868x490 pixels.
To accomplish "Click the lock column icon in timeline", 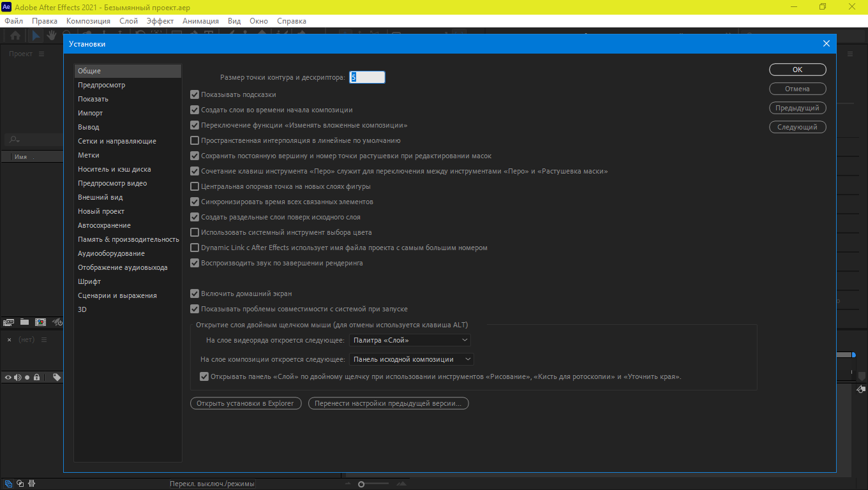I will coord(37,377).
